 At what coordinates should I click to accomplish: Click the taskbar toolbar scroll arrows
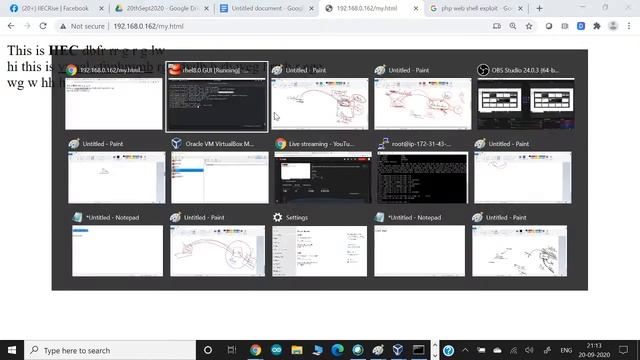point(435,350)
